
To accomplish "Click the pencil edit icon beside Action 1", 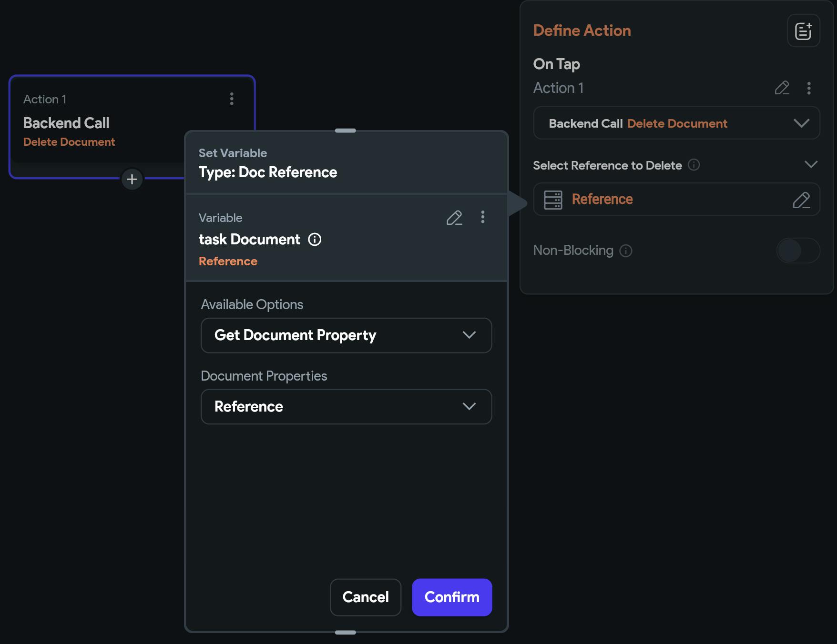I will pos(782,88).
